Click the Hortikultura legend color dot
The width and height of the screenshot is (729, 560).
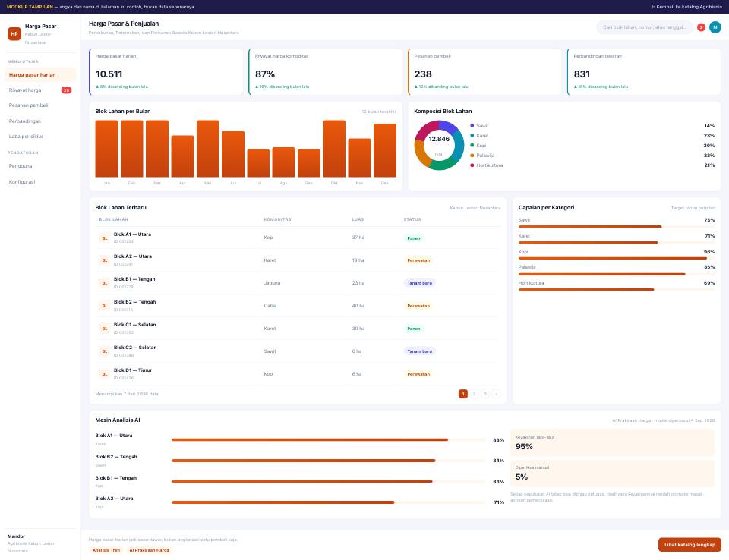(x=472, y=165)
